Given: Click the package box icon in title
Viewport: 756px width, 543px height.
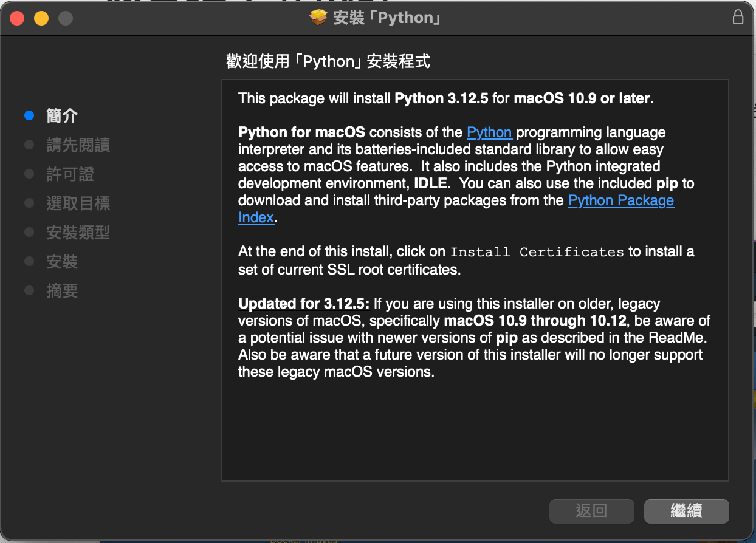Looking at the screenshot, I should click(318, 18).
